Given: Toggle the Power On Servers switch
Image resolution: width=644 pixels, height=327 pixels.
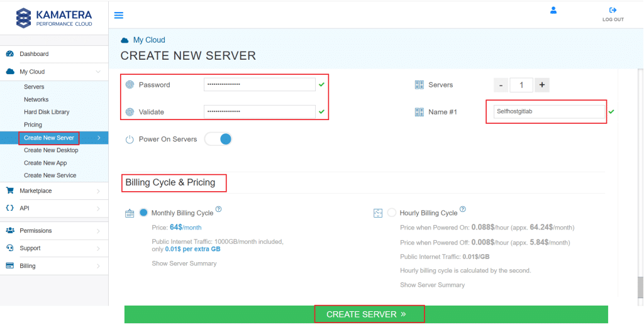Looking at the screenshot, I should pyautogui.click(x=218, y=139).
